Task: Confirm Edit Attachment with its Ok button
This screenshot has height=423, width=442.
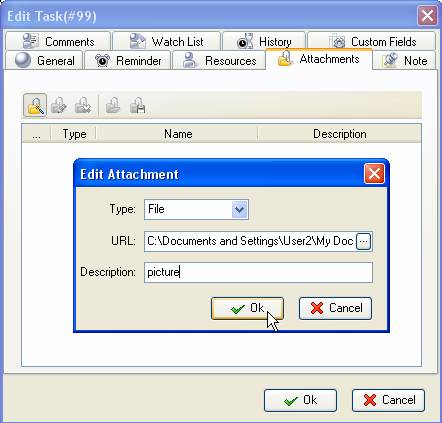Action: pos(247,308)
